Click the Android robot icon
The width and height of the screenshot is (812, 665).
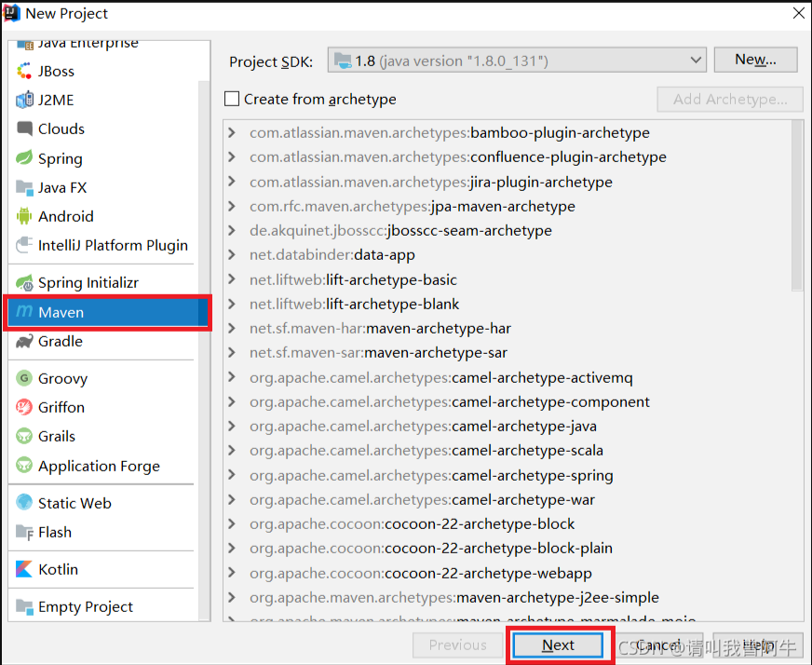coord(24,216)
